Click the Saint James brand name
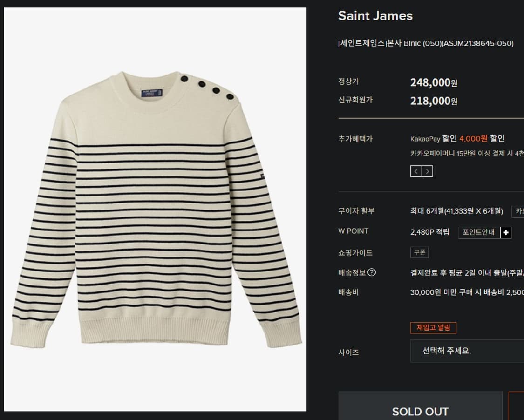Screen dimensions: 524x420 coord(375,16)
